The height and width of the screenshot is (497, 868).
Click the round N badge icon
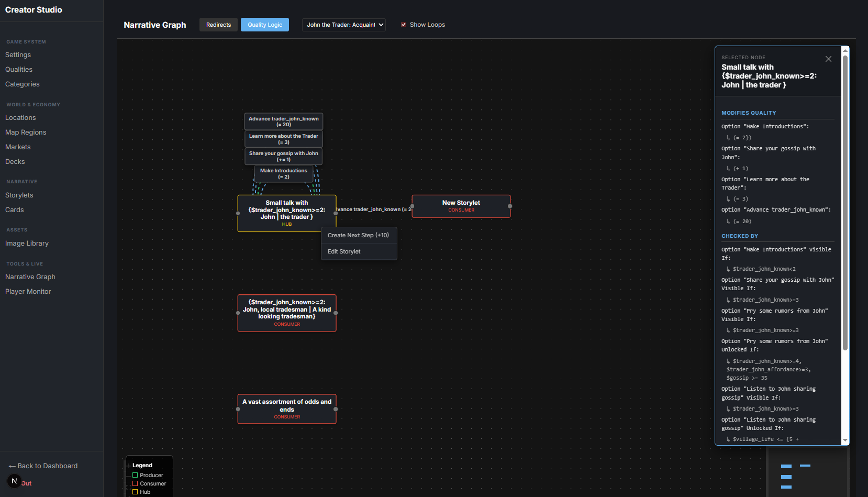click(x=14, y=481)
